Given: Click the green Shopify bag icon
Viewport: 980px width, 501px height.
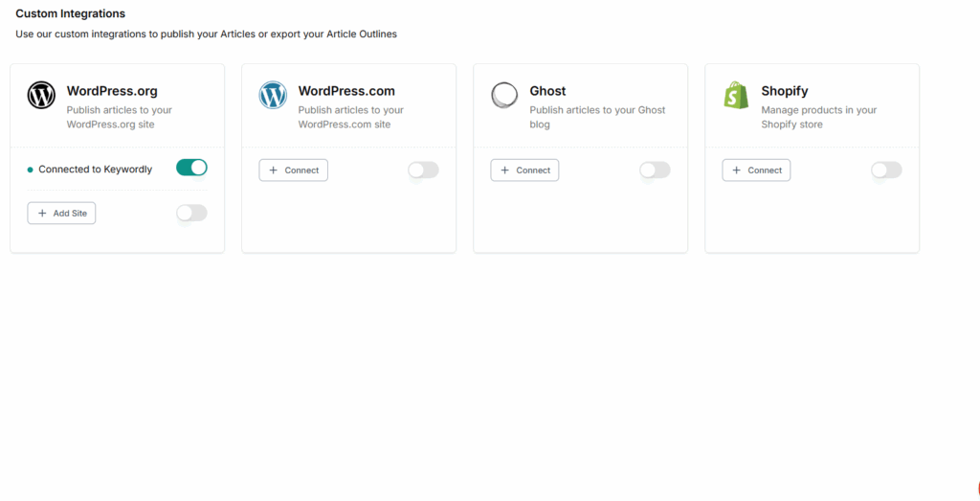Looking at the screenshot, I should (x=736, y=95).
